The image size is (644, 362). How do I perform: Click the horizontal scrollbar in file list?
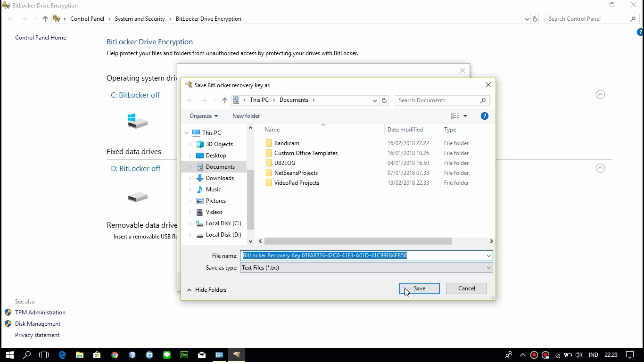tap(358, 241)
